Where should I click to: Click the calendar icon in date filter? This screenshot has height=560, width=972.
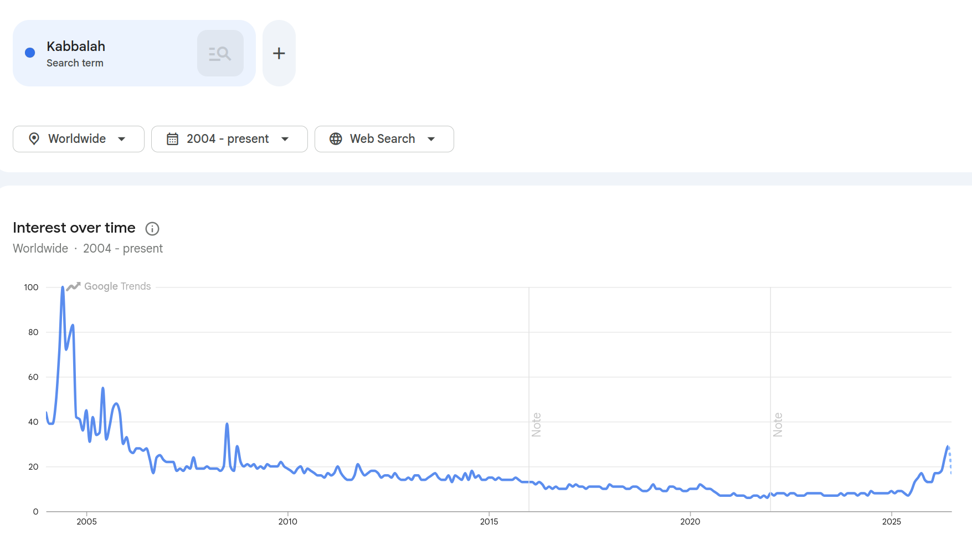tap(173, 139)
